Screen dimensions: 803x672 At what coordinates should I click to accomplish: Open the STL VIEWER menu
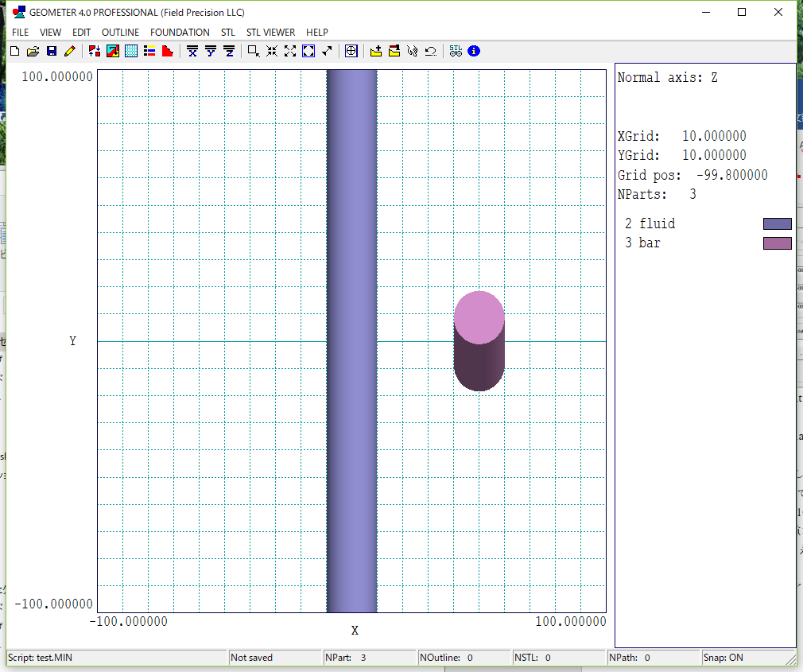pos(270,33)
